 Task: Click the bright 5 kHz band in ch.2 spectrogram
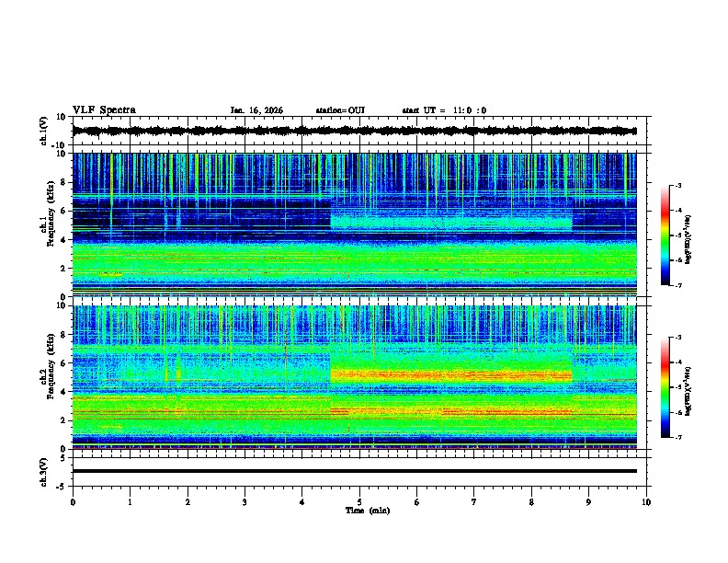tap(450, 375)
